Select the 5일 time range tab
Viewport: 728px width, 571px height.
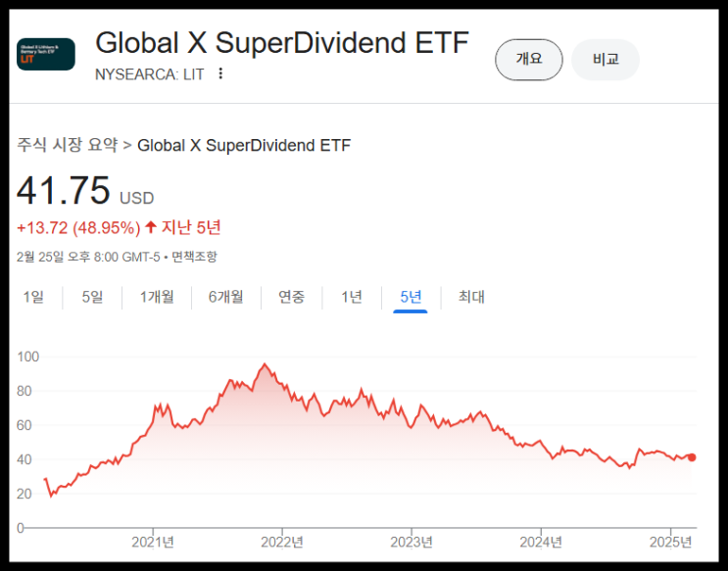coord(92,297)
